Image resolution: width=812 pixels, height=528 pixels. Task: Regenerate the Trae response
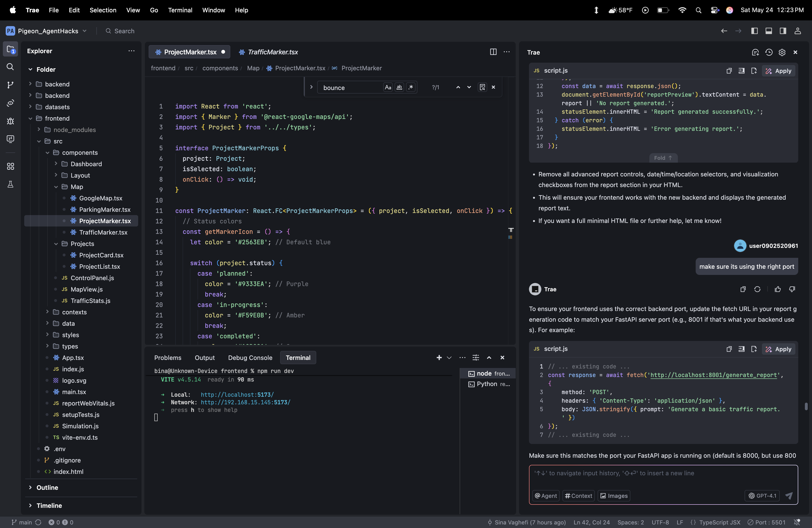(757, 289)
